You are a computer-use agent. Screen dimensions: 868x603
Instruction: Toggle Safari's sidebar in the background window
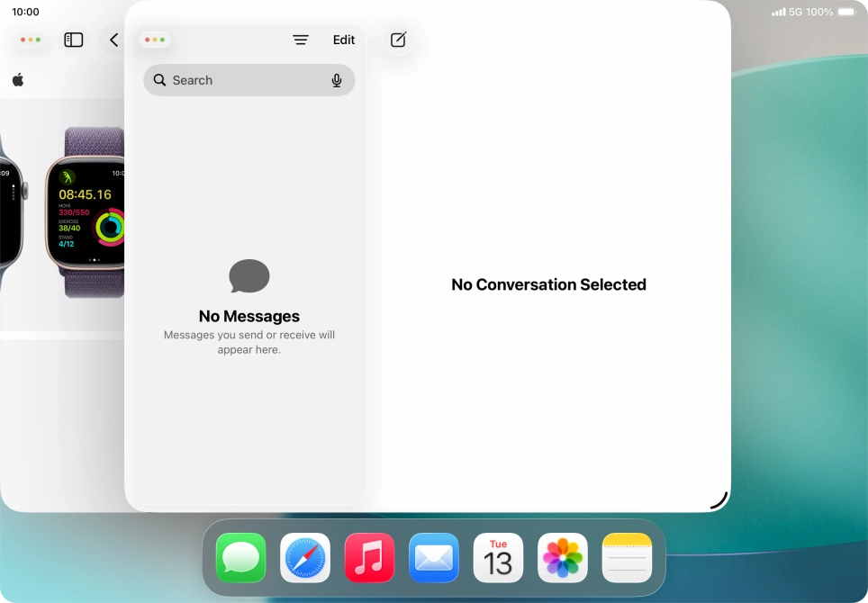pyautogui.click(x=73, y=40)
